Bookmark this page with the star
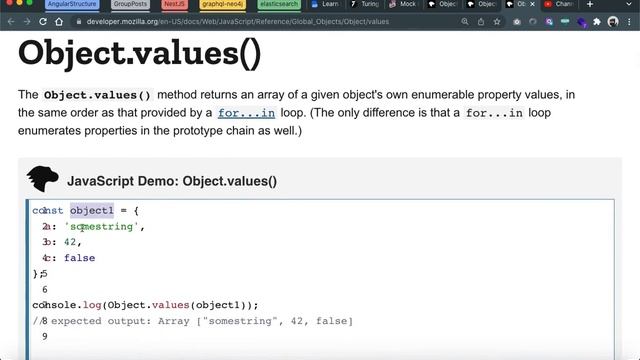The width and height of the screenshot is (640, 360). (x=497, y=22)
